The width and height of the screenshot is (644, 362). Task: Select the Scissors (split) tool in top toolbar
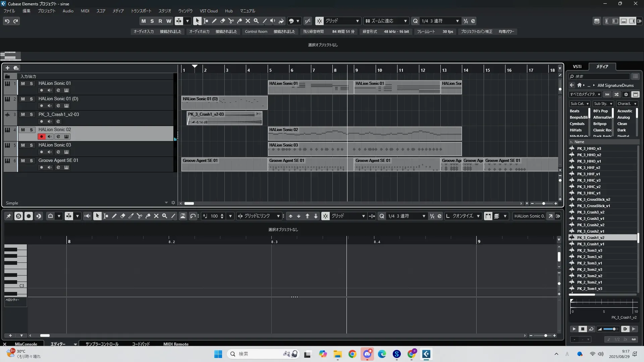tap(231, 21)
